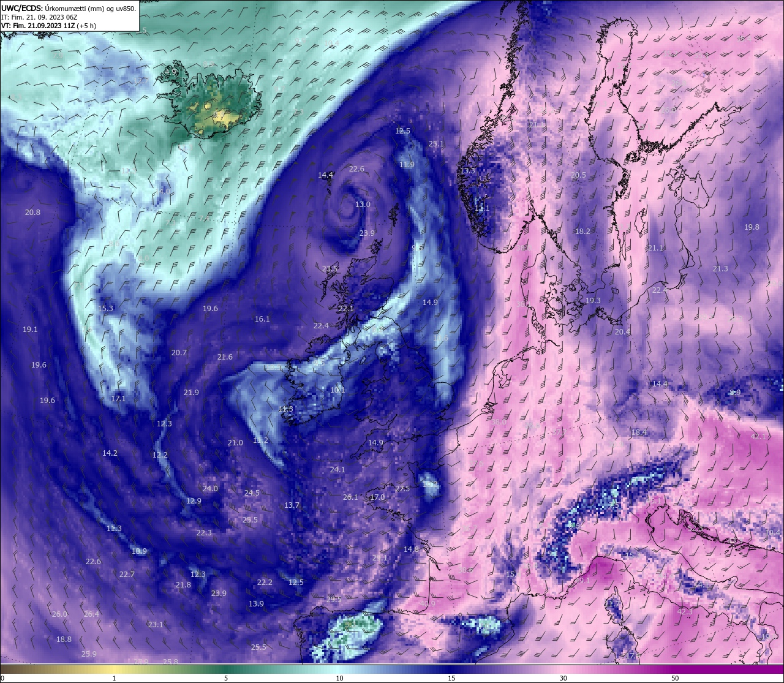Screen dimensions: 784x683
Task: Click the map value '21.0'
Action: point(235,443)
